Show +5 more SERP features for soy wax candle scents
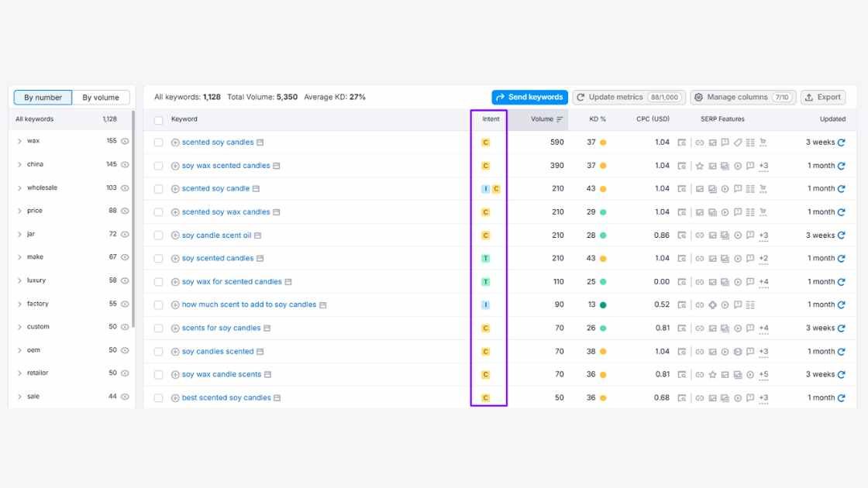The height and width of the screenshot is (488, 868). (763, 375)
